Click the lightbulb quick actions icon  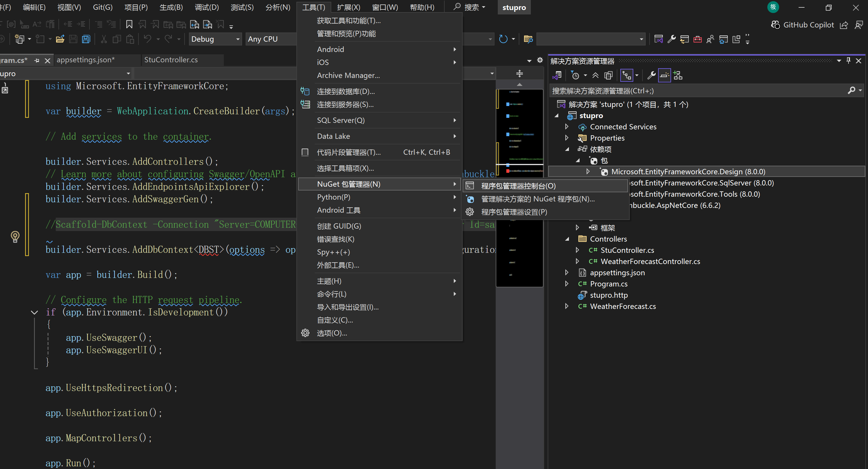15,236
